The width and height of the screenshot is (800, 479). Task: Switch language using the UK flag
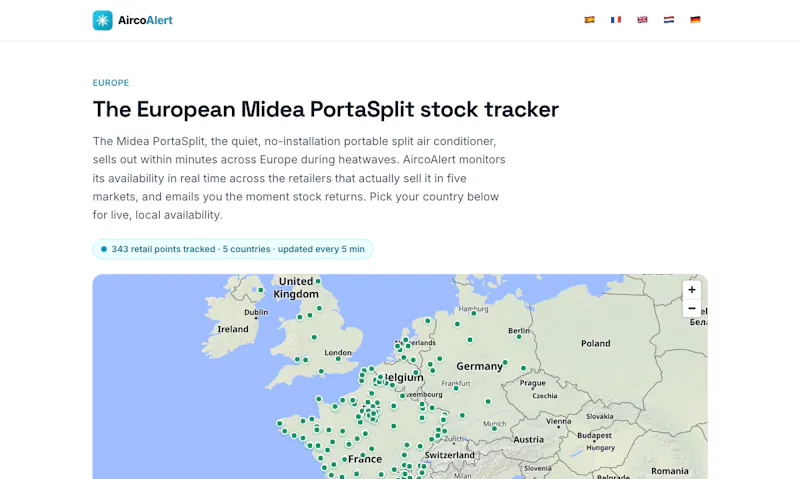click(642, 20)
